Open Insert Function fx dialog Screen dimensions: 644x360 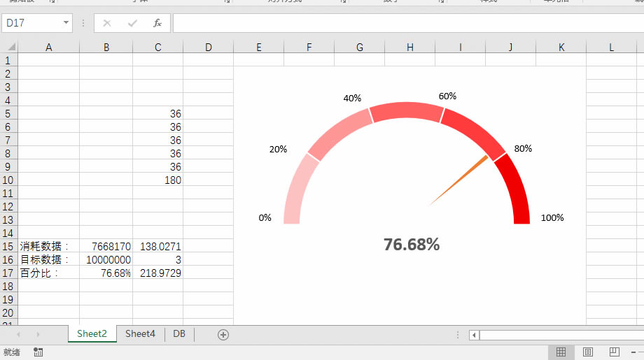pyautogui.click(x=157, y=23)
